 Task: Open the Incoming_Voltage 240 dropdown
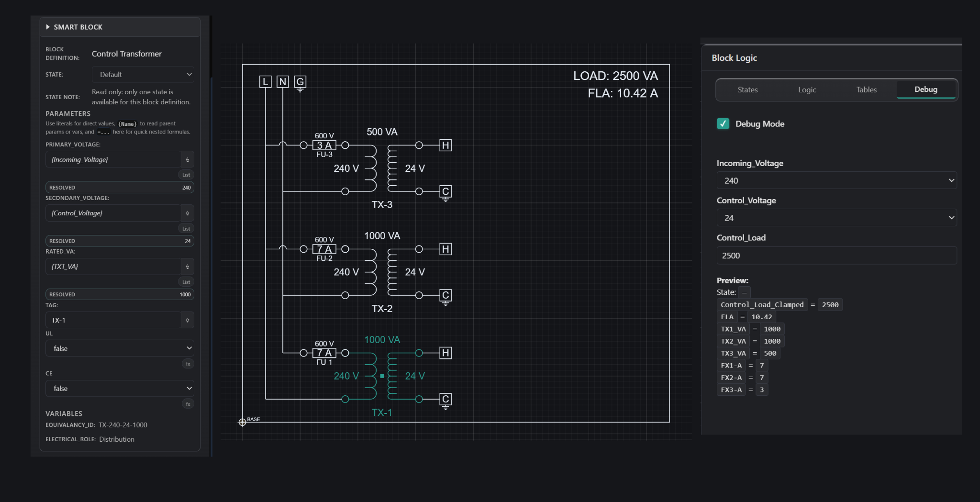[x=836, y=180]
